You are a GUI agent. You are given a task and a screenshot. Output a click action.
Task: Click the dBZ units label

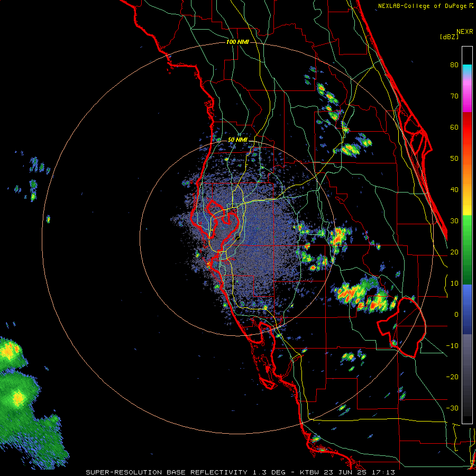pos(449,36)
